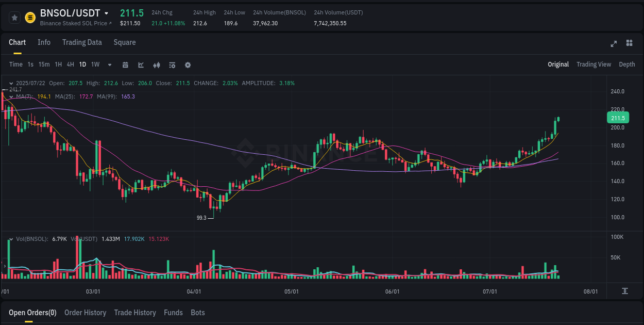Open the chart settings gear
The height and width of the screenshot is (325, 644).
tap(188, 64)
